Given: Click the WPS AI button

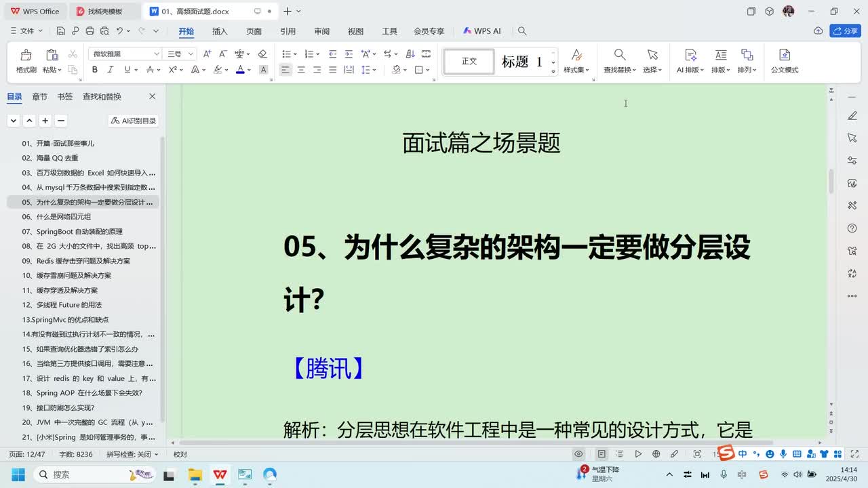Looking at the screenshot, I should pos(482,31).
